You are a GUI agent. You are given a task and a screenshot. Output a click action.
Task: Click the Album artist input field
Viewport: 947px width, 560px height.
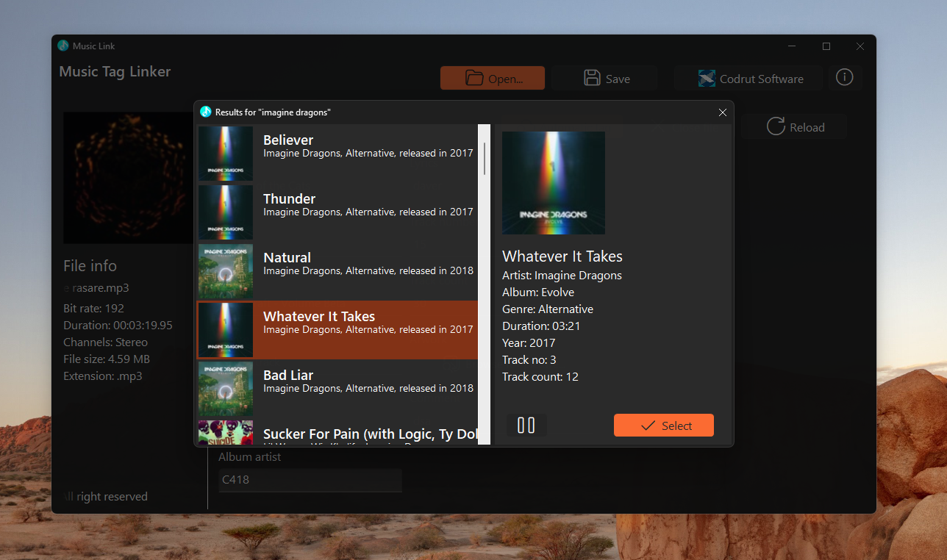tap(310, 480)
